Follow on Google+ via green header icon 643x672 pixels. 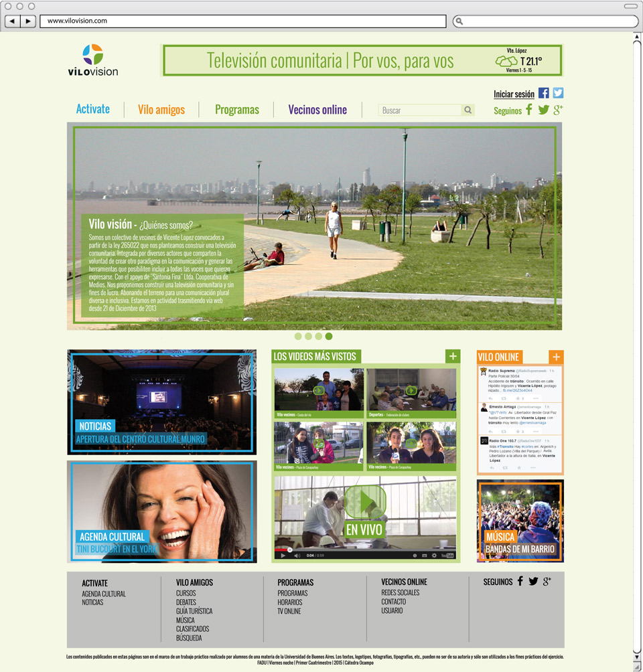point(558,110)
